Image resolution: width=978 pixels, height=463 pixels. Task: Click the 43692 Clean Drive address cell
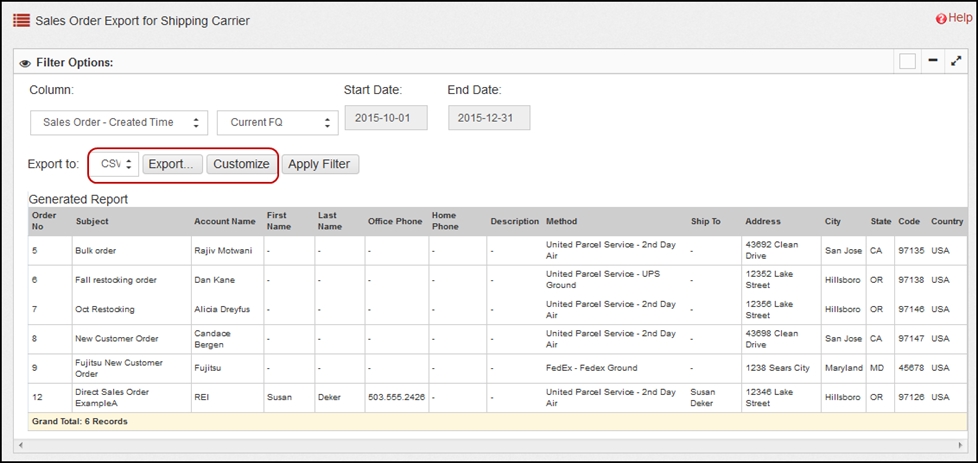click(x=772, y=250)
